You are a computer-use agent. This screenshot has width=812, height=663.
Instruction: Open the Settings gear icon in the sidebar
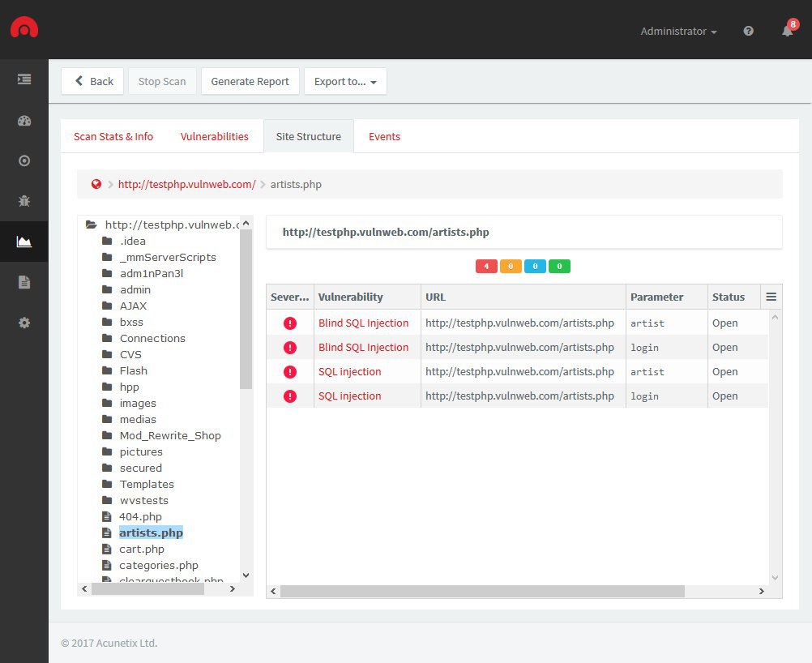point(24,323)
